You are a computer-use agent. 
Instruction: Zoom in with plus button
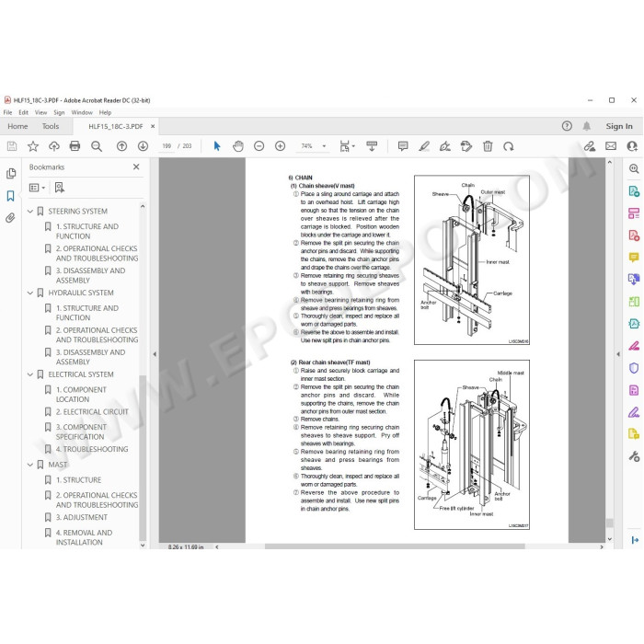tap(280, 146)
